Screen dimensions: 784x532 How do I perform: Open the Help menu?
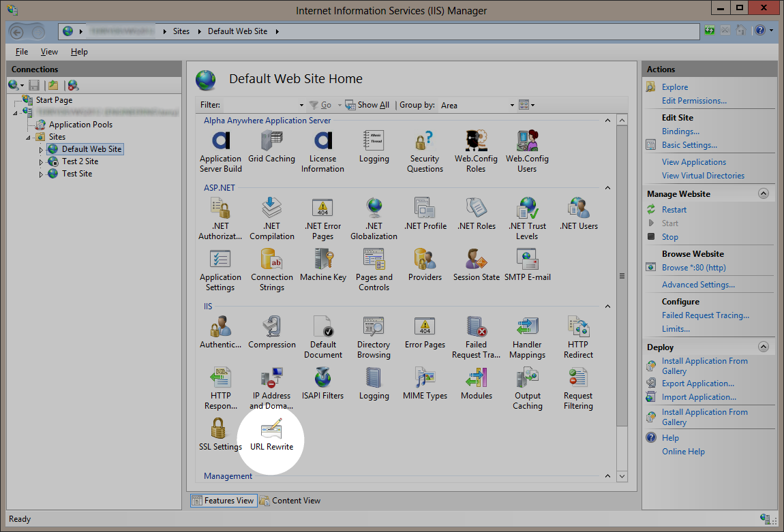tap(79, 52)
